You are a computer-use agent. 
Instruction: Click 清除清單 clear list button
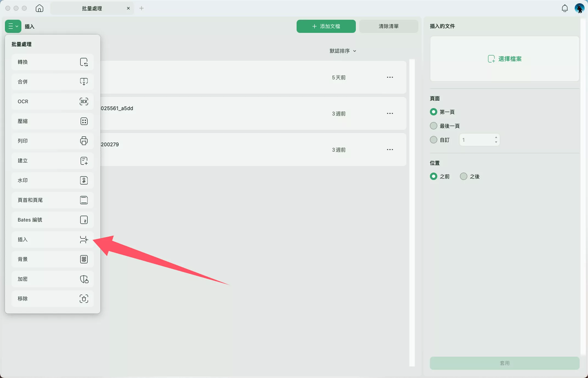pyautogui.click(x=389, y=26)
